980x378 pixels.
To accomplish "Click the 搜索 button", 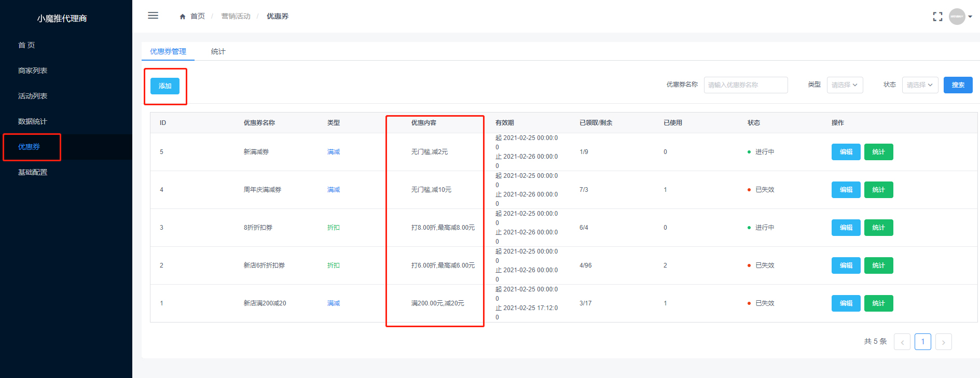I will tap(958, 85).
